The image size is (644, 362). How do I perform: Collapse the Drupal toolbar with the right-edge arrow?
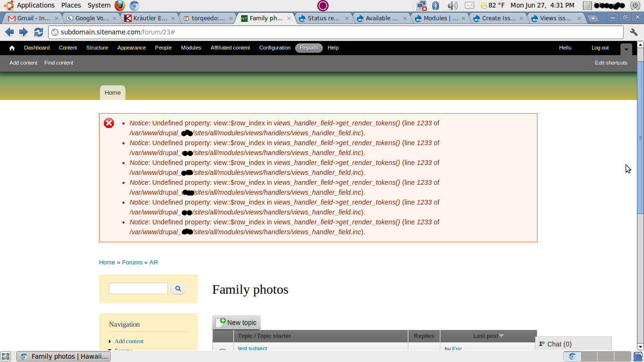(x=626, y=49)
